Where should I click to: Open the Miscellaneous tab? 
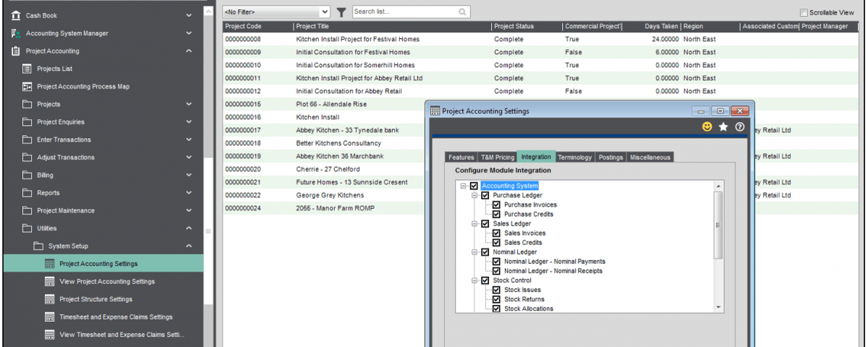650,157
